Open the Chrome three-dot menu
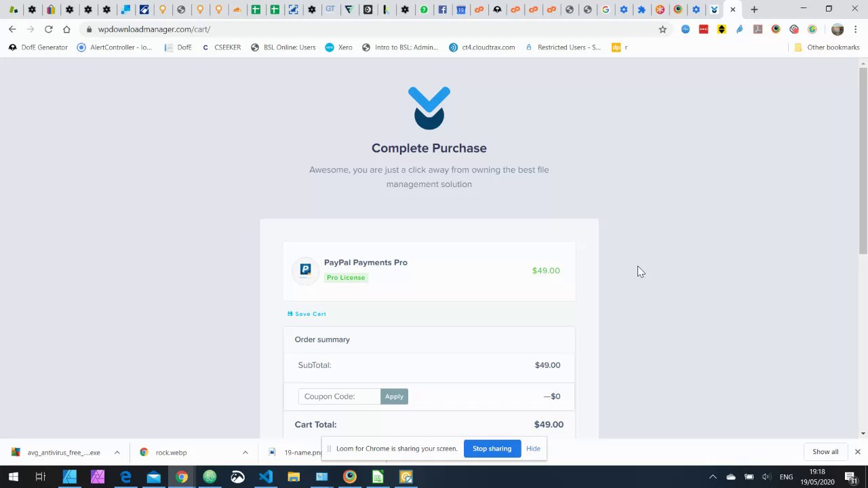868x488 pixels. tap(855, 29)
